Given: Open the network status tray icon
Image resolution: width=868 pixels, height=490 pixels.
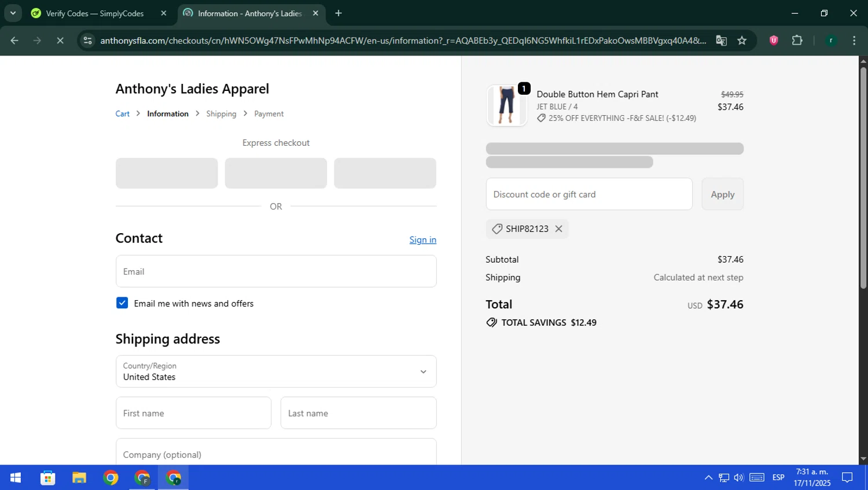Looking at the screenshot, I should 724,478.
